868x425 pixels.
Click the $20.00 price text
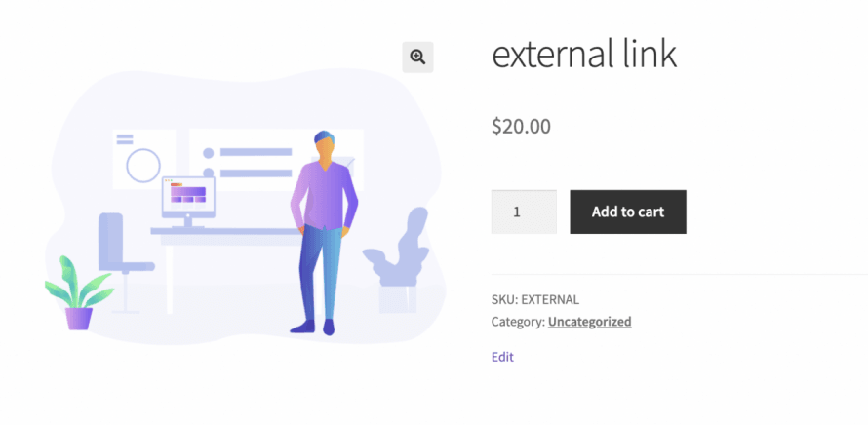[x=521, y=126]
